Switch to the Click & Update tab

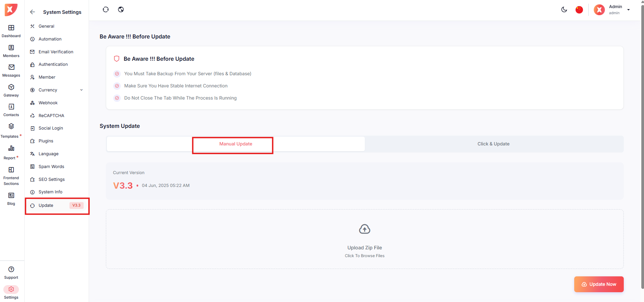point(493,144)
